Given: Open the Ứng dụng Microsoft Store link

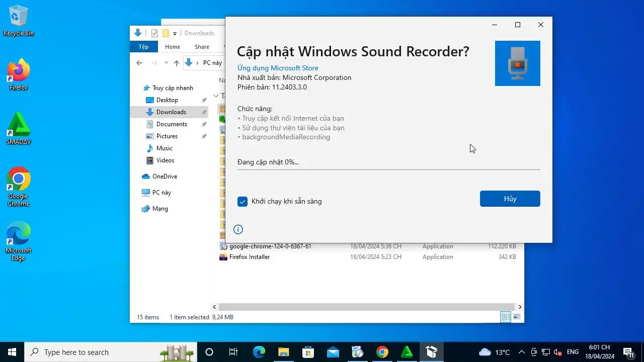Looking at the screenshot, I should (x=278, y=68).
